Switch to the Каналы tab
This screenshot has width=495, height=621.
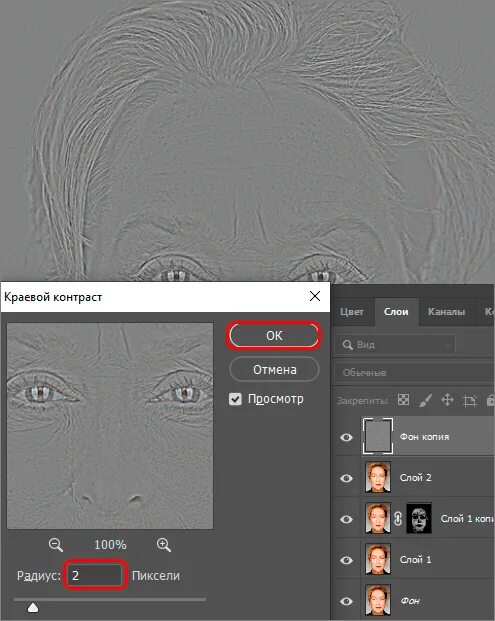click(x=446, y=312)
